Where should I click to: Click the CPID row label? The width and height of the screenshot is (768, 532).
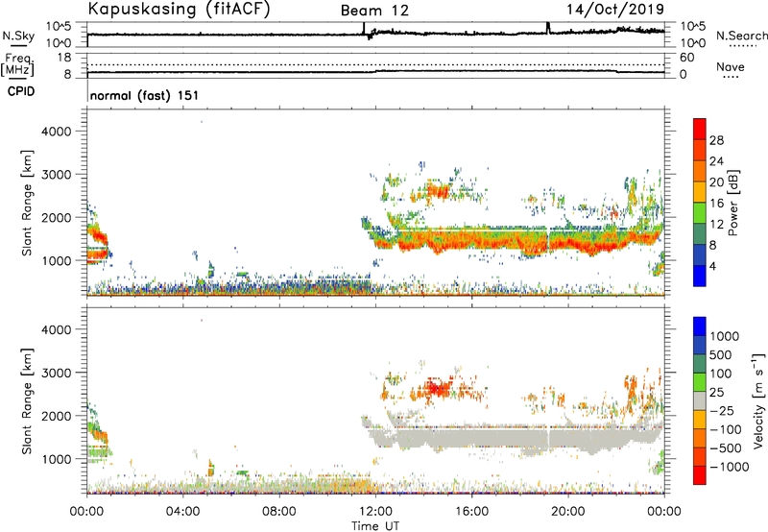tap(21, 91)
